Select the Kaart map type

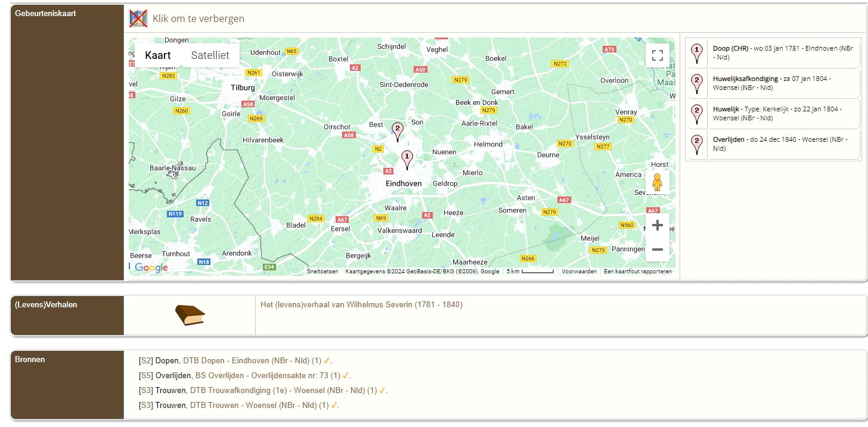tap(158, 55)
